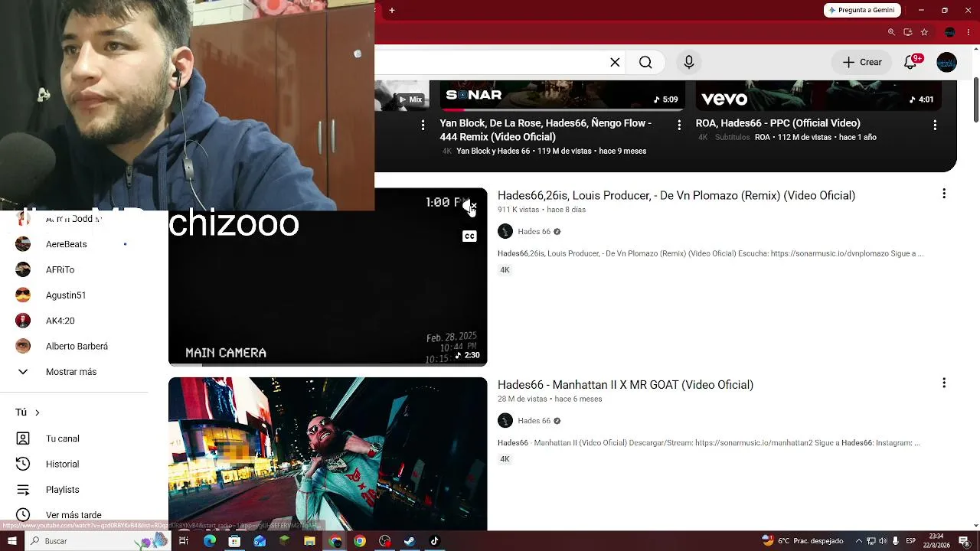Start voice search with microphone
Image resolution: width=980 pixels, height=551 pixels.
(x=689, y=62)
